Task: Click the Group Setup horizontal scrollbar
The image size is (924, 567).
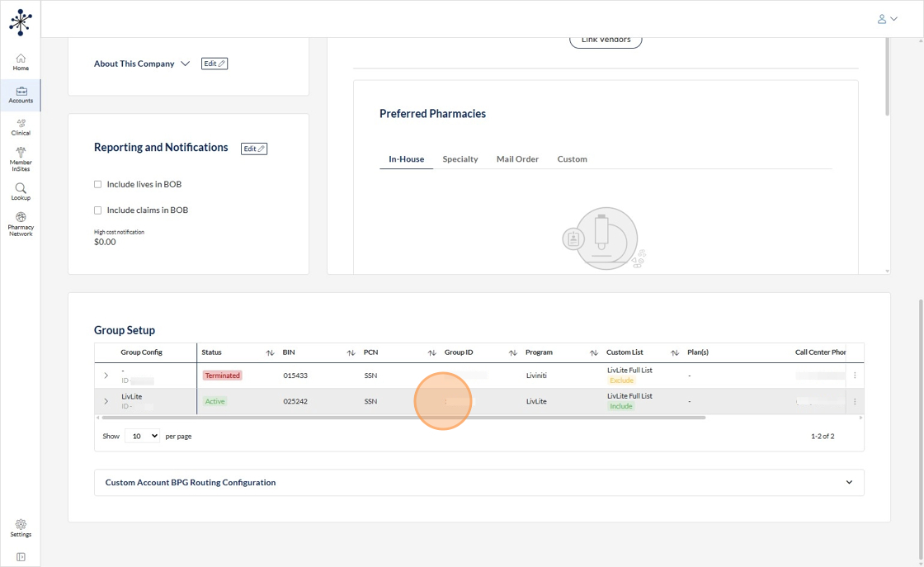Action: [403, 418]
